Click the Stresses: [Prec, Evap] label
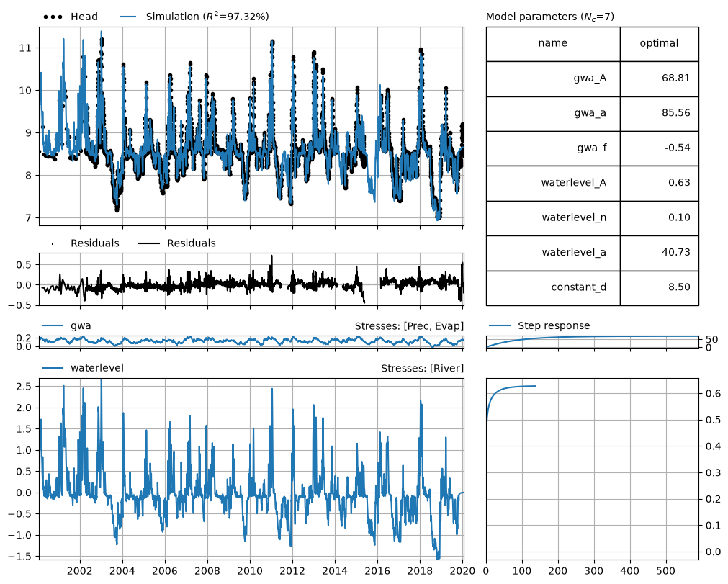The image size is (728, 584). [409, 326]
